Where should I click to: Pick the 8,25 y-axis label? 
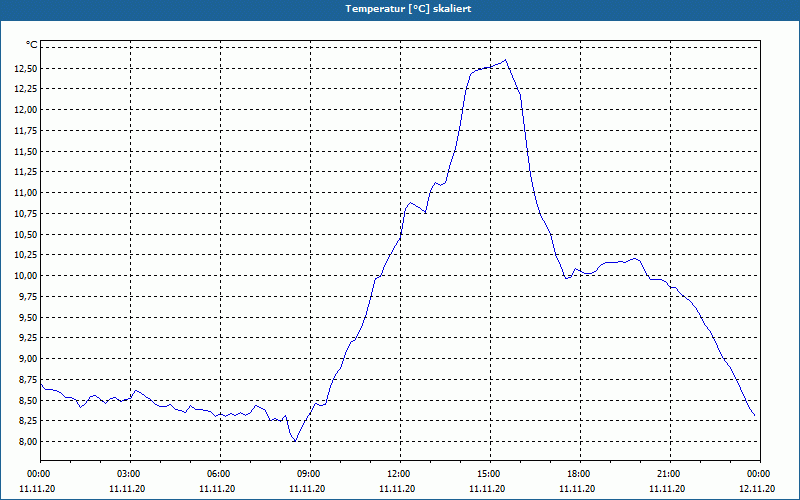pyautogui.click(x=27, y=420)
